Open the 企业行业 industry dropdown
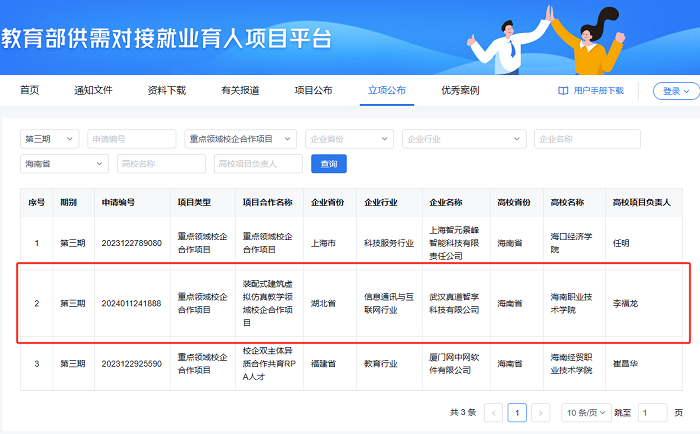Image resolution: width=700 pixels, height=434 pixels. click(462, 139)
